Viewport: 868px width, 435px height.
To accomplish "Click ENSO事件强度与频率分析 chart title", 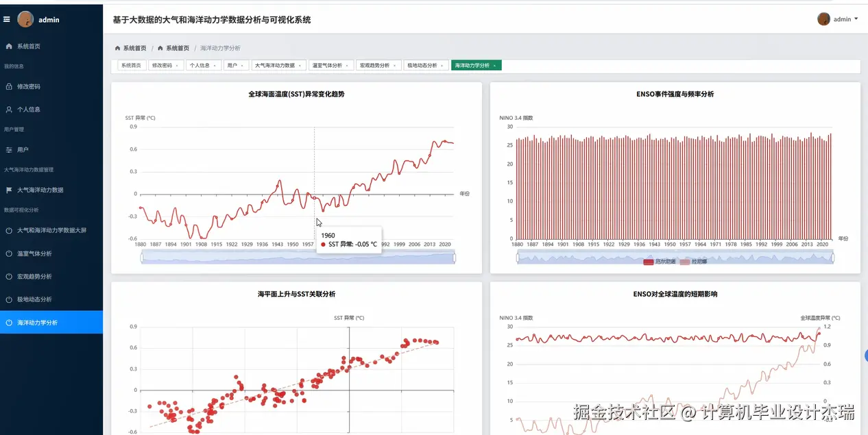I will tap(675, 94).
